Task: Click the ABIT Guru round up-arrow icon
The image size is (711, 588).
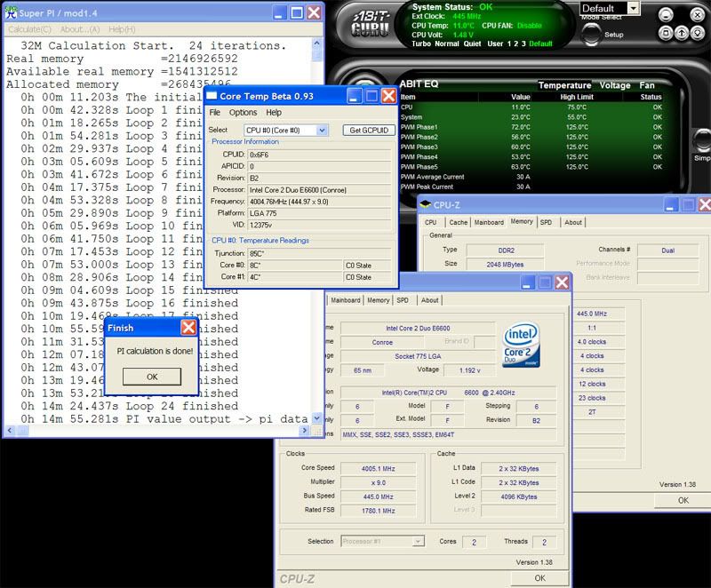Action: point(682,33)
